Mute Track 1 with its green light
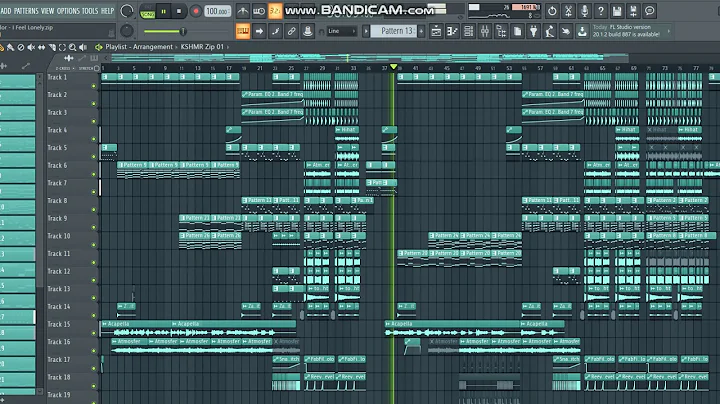 (94, 86)
